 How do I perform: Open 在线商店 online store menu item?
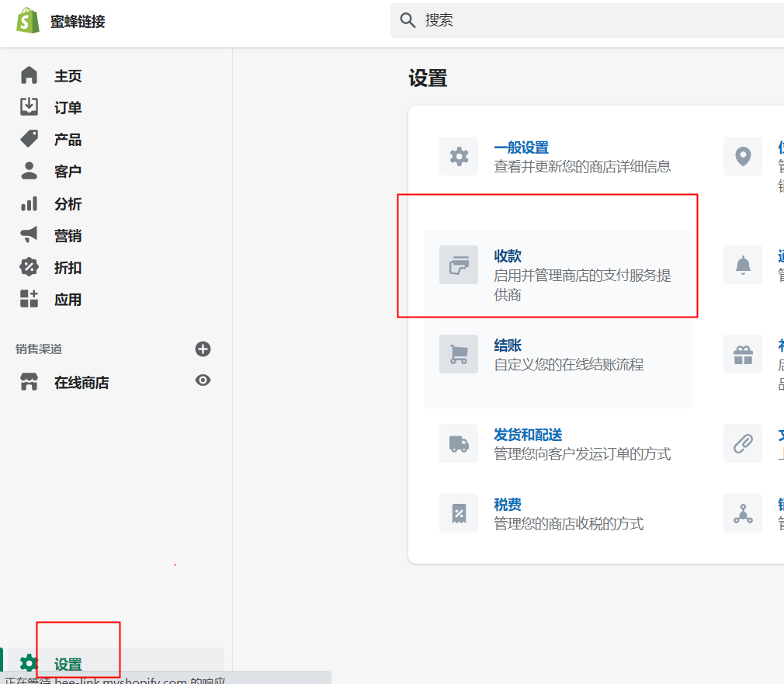pos(82,383)
